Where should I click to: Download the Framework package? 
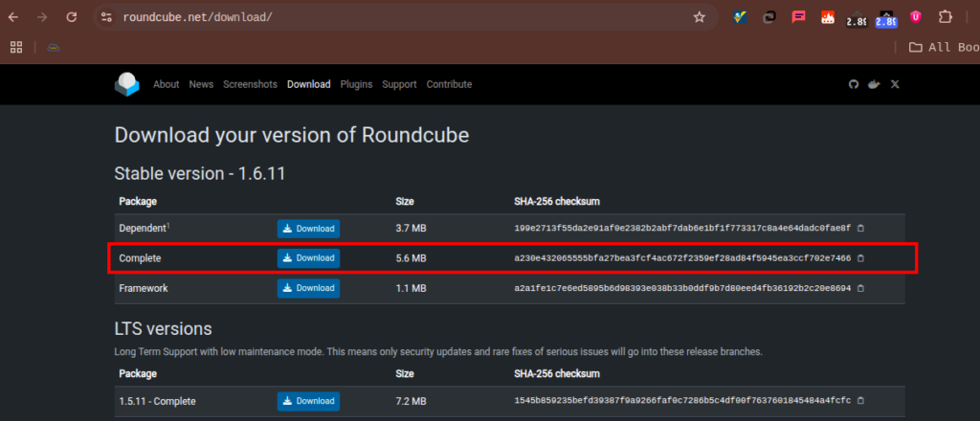[309, 288]
